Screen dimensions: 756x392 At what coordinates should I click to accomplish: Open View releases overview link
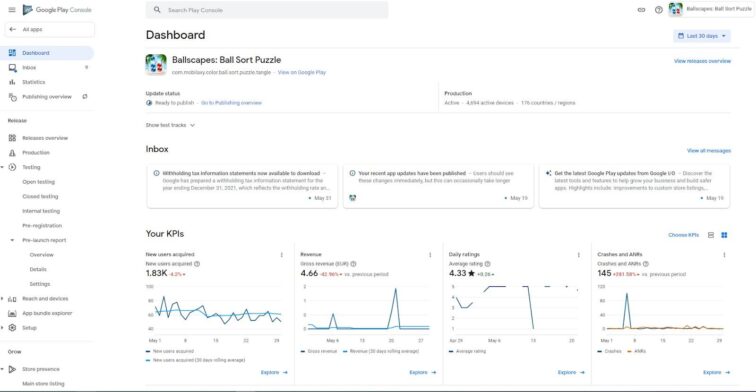point(702,61)
